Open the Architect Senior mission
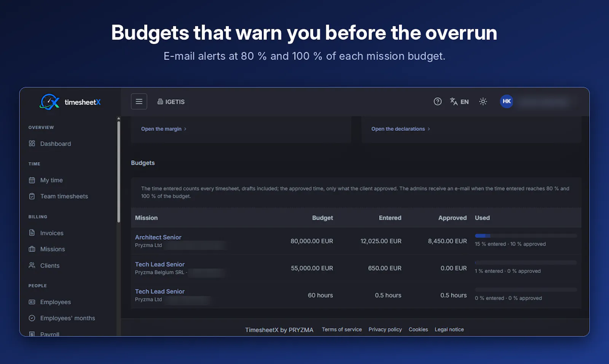609x364 pixels. tap(158, 237)
